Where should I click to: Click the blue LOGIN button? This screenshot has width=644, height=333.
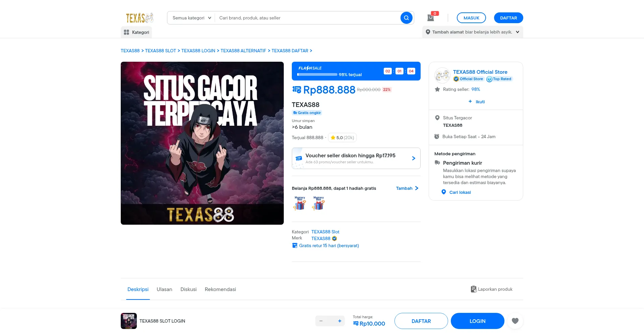point(477,321)
